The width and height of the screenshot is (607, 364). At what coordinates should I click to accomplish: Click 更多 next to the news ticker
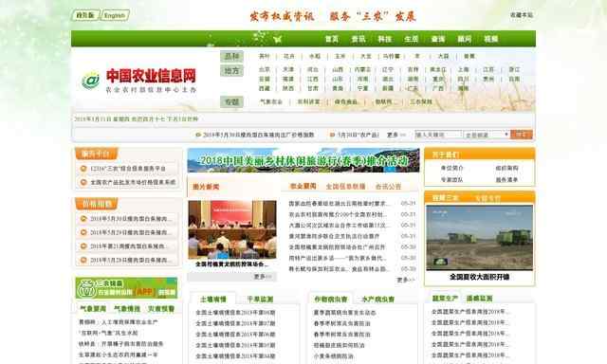[x=396, y=135]
